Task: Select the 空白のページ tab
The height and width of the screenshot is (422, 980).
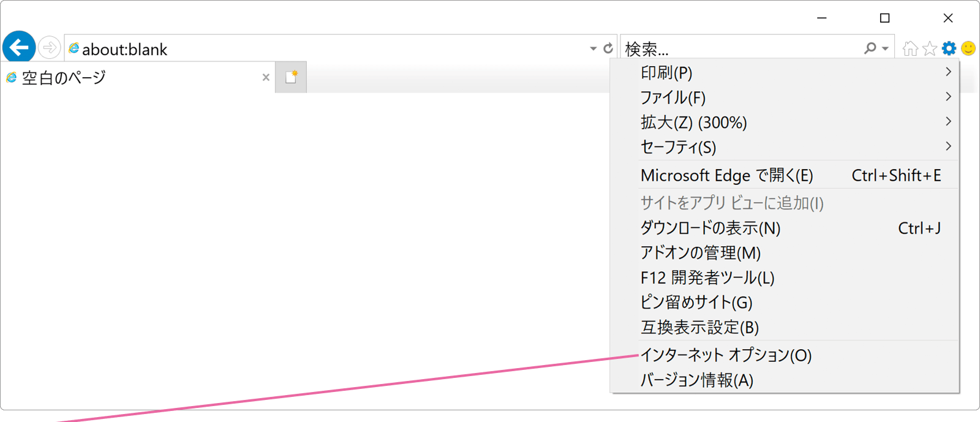Action: point(138,77)
